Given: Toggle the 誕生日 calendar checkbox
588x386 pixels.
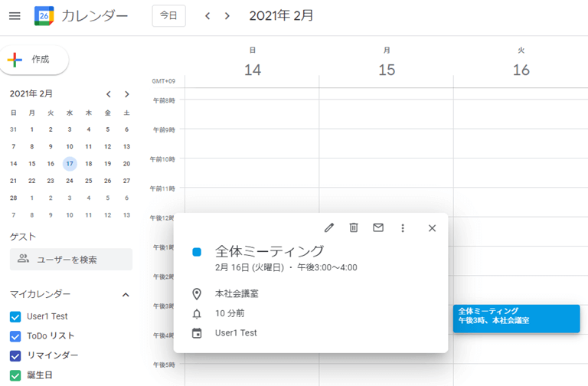Looking at the screenshot, I should 15,375.
